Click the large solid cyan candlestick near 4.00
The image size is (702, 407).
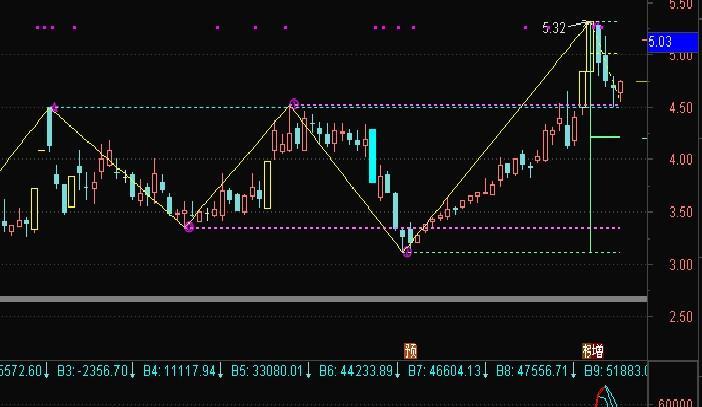tap(372, 156)
